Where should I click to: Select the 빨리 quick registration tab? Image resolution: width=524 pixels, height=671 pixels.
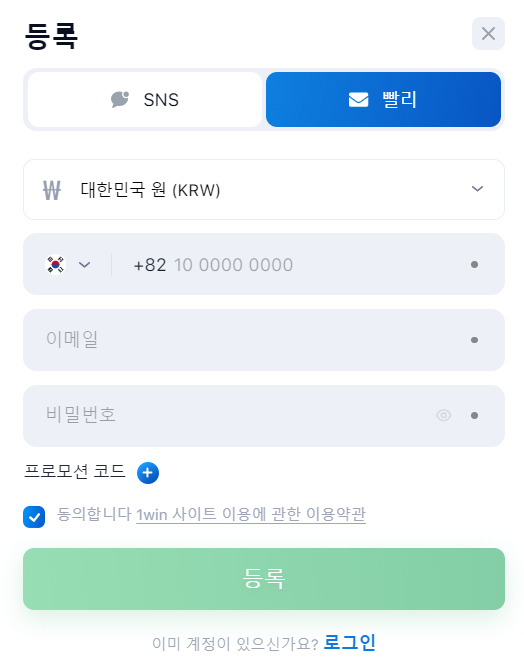384,99
